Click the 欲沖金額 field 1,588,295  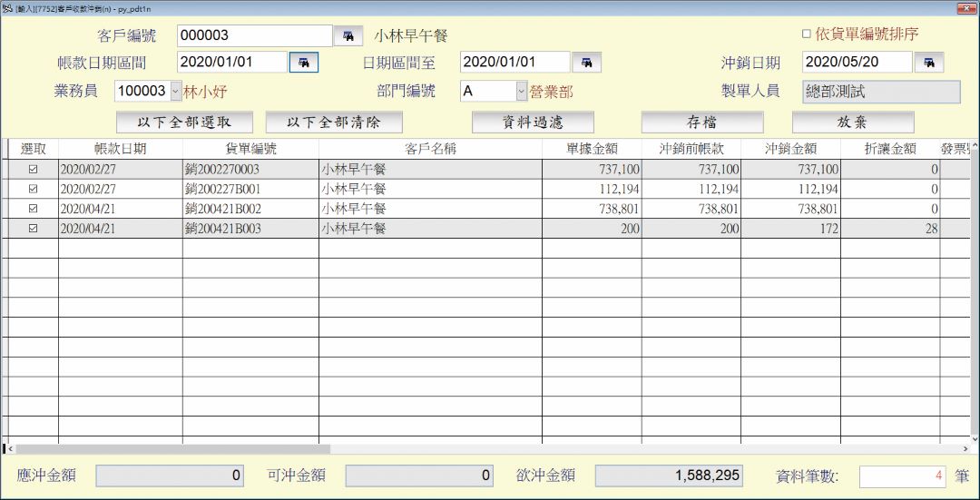[x=669, y=475]
